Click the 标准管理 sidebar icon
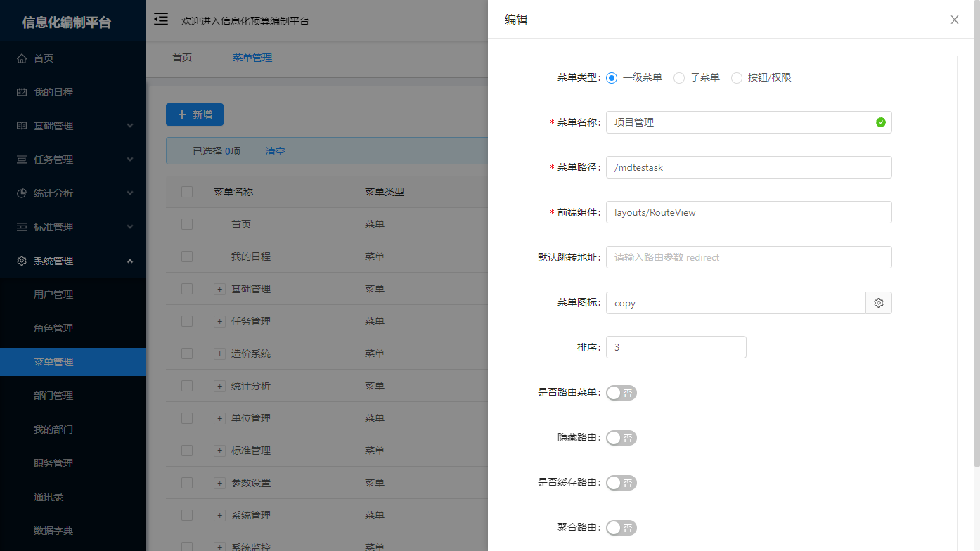Image resolution: width=980 pixels, height=551 pixels. click(22, 226)
